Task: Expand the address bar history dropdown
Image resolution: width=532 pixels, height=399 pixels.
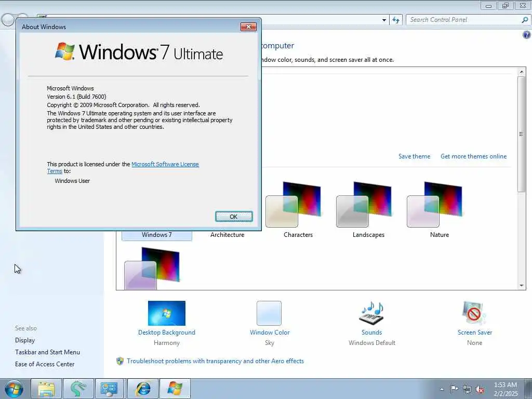Action: click(384, 20)
